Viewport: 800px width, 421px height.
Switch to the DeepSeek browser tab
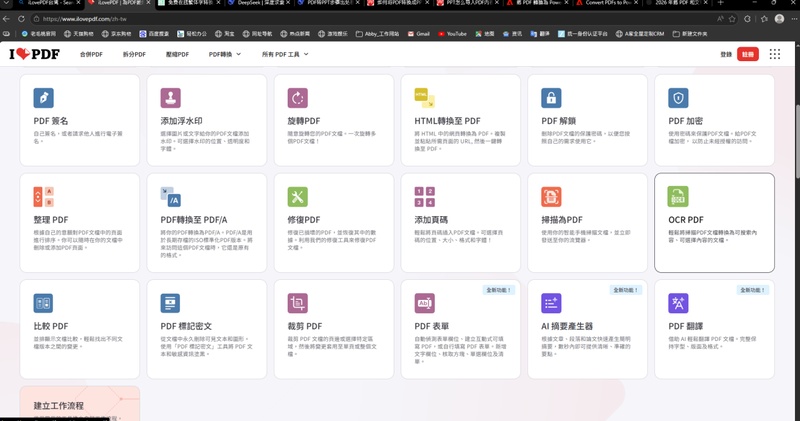click(258, 3)
